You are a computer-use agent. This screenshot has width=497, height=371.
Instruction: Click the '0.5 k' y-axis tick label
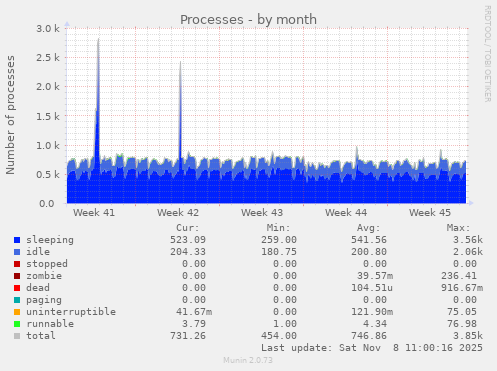(48, 174)
